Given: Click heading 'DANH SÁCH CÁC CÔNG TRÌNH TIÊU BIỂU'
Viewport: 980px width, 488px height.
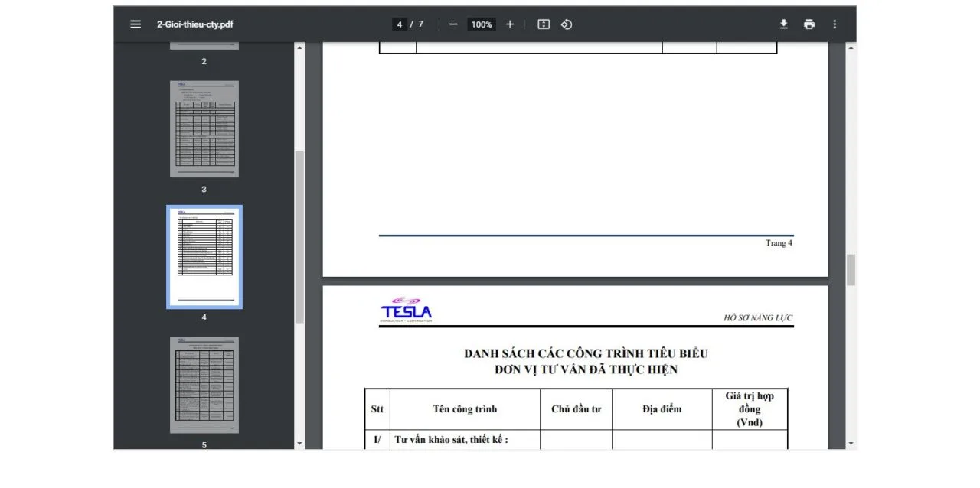Looking at the screenshot, I should [x=586, y=353].
